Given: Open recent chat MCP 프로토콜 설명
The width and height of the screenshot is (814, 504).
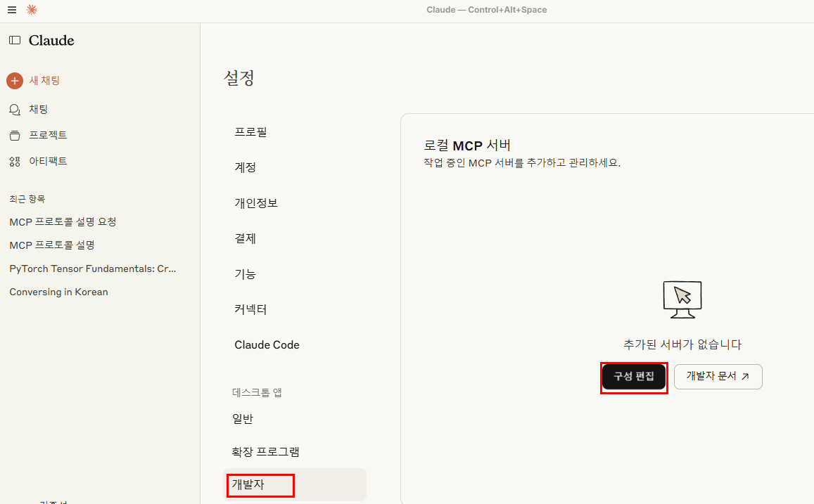Looking at the screenshot, I should (52, 245).
